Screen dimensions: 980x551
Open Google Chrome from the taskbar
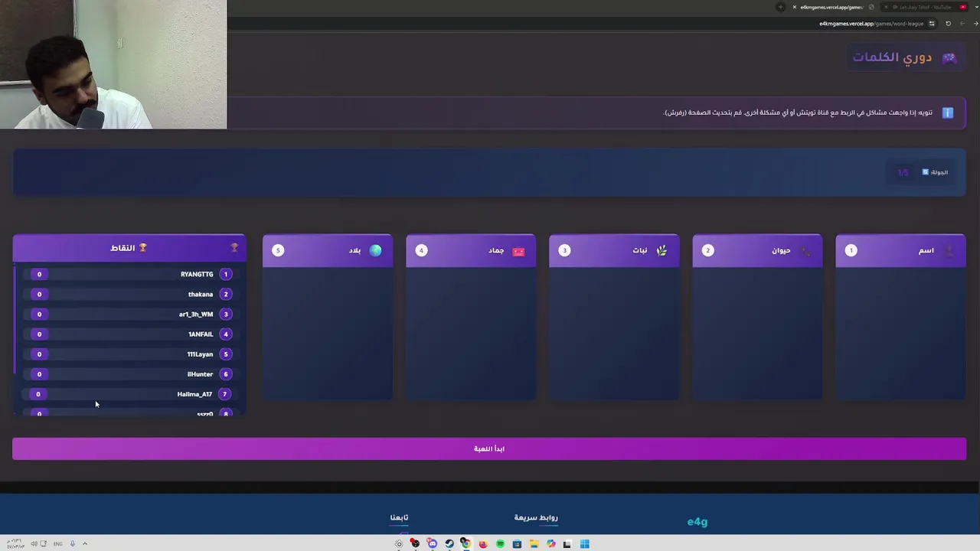[x=465, y=544]
